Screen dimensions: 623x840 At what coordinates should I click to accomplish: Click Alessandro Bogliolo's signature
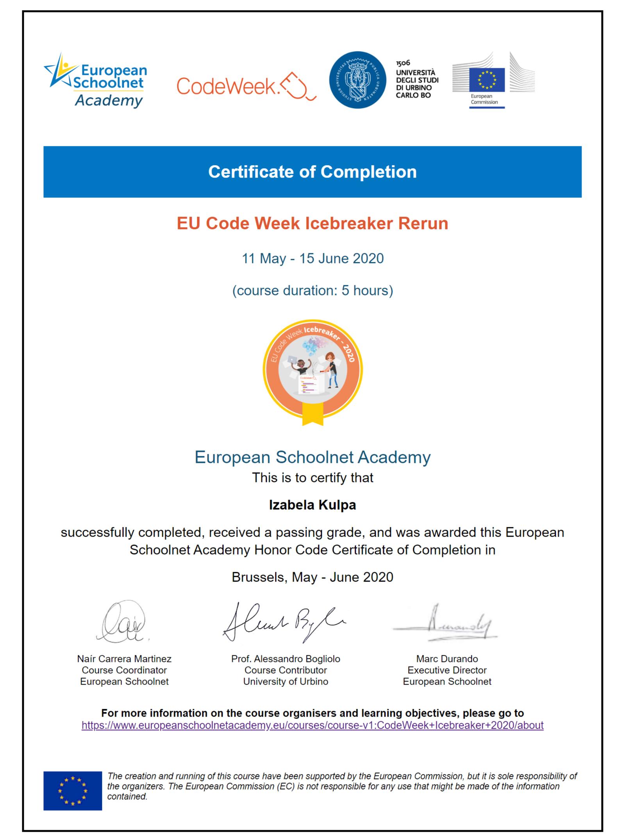284,623
